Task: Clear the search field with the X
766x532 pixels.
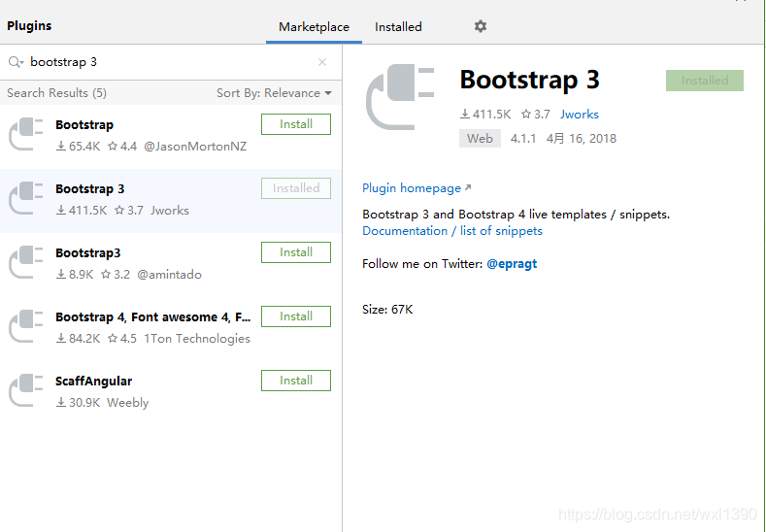Action: [322, 62]
